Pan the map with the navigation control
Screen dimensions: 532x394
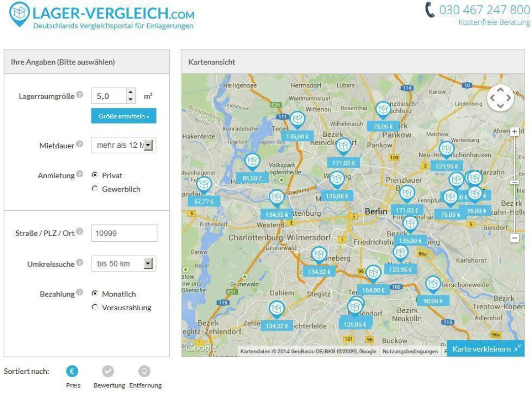[501, 98]
